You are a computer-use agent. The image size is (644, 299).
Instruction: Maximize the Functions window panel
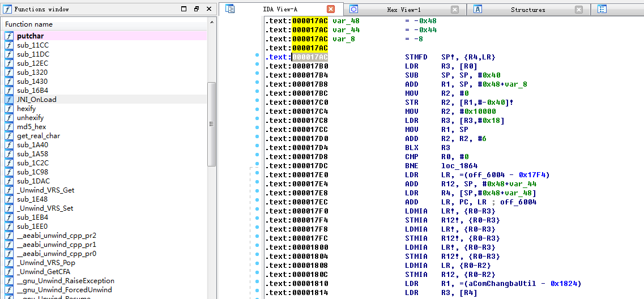pos(184,9)
